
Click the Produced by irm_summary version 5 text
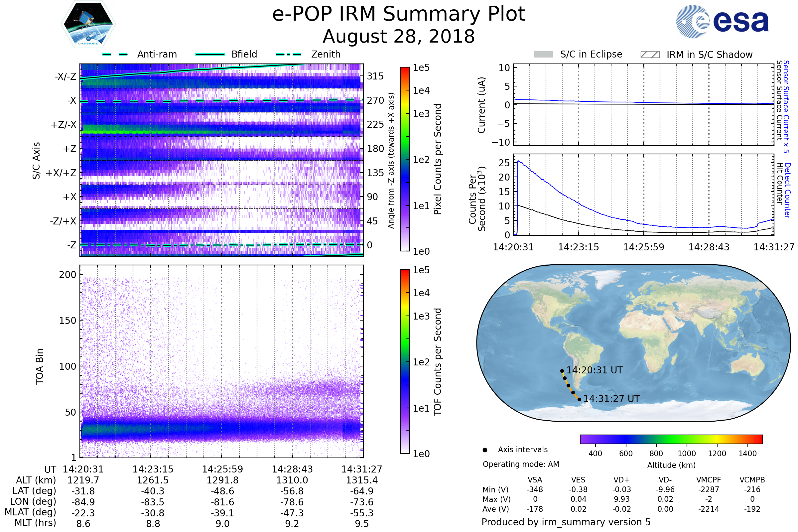[x=566, y=522]
